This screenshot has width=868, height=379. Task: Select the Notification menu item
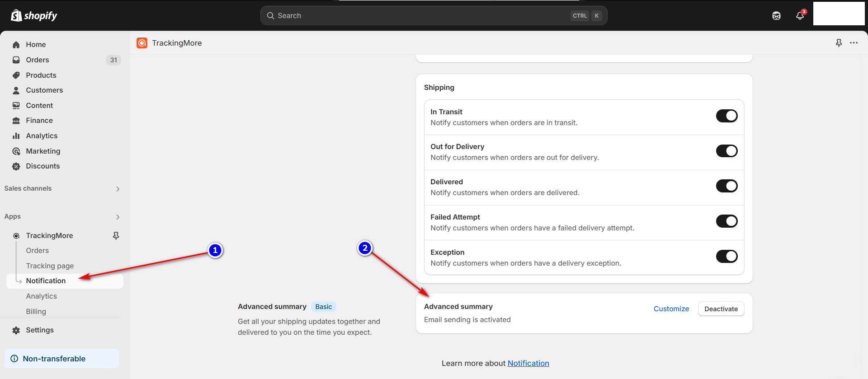(x=65, y=281)
